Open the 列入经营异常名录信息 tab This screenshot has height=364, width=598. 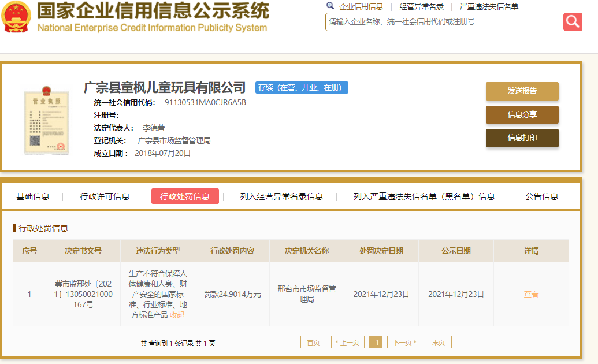282,196
